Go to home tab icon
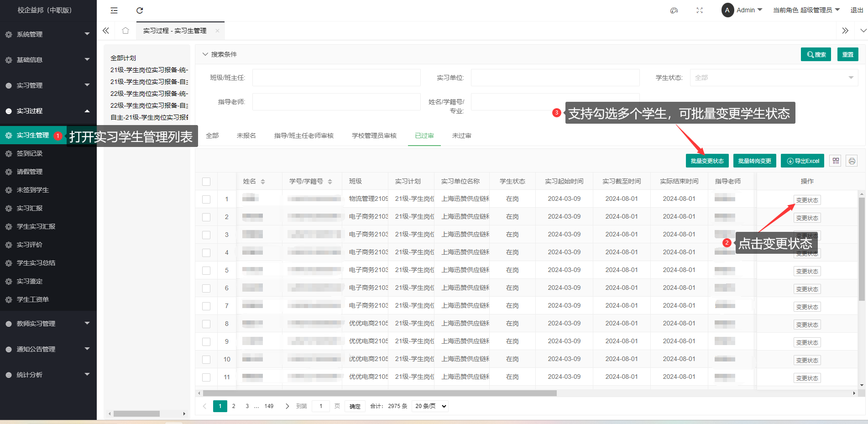 125,31
